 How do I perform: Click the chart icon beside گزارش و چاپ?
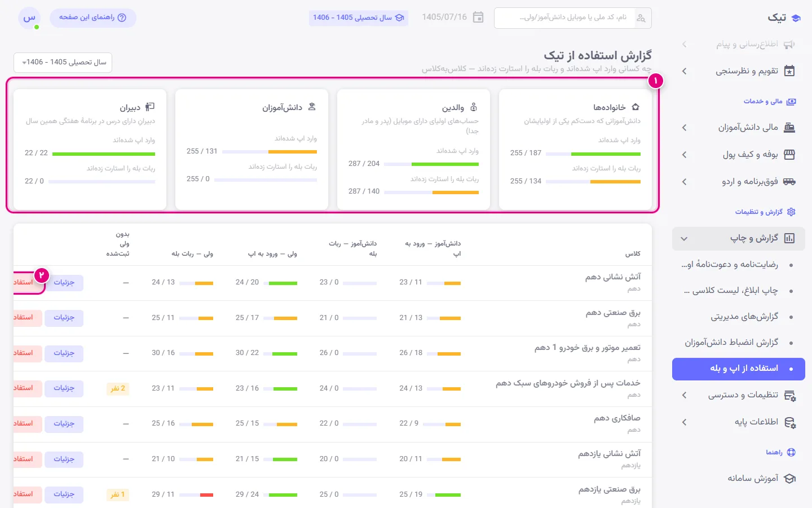click(789, 238)
